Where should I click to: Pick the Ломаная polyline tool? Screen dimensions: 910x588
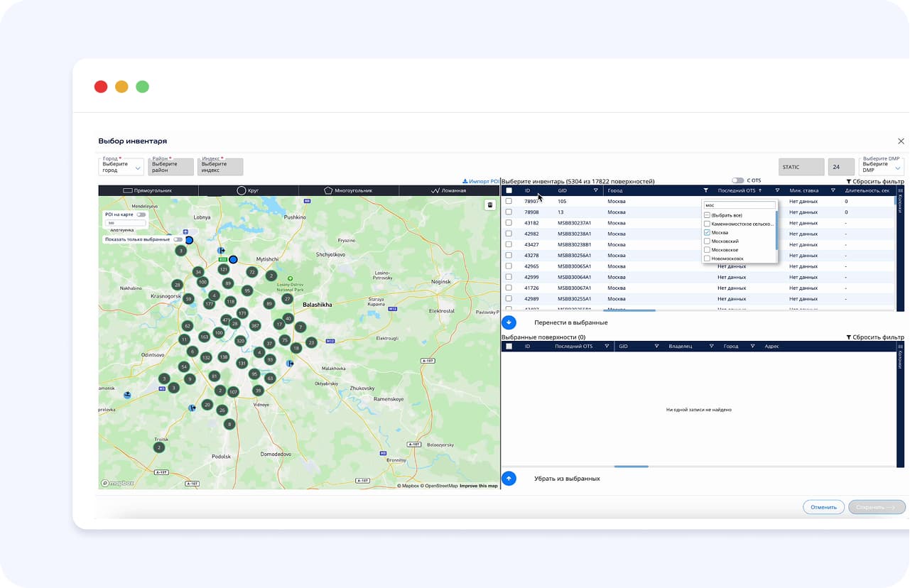[x=449, y=190]
